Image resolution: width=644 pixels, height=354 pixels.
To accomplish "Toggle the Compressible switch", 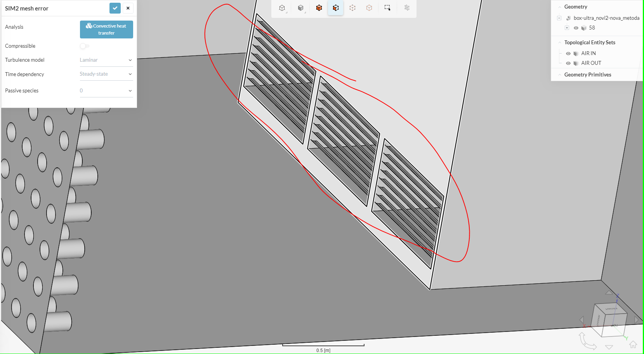I will pyautogui.click(x=85, y=46).
